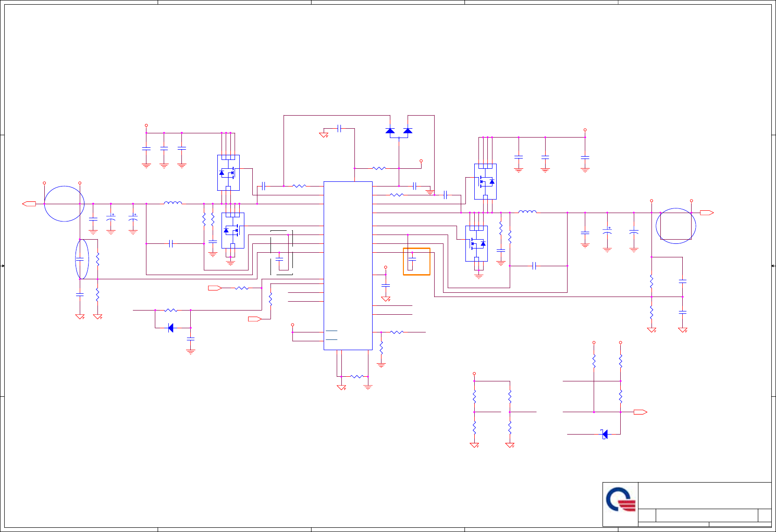The image size is (776, 532).
Task: Click the input port feeding the resistor left of the IC
Action: point(215,288)
